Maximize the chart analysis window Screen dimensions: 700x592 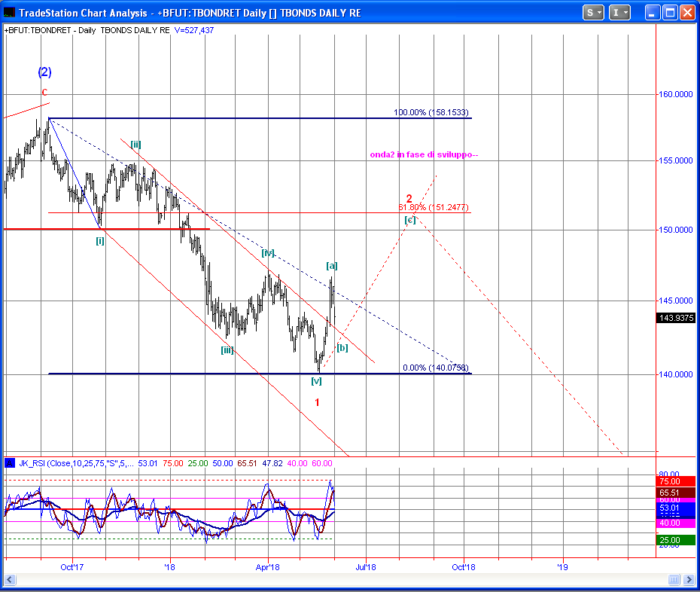670,13
